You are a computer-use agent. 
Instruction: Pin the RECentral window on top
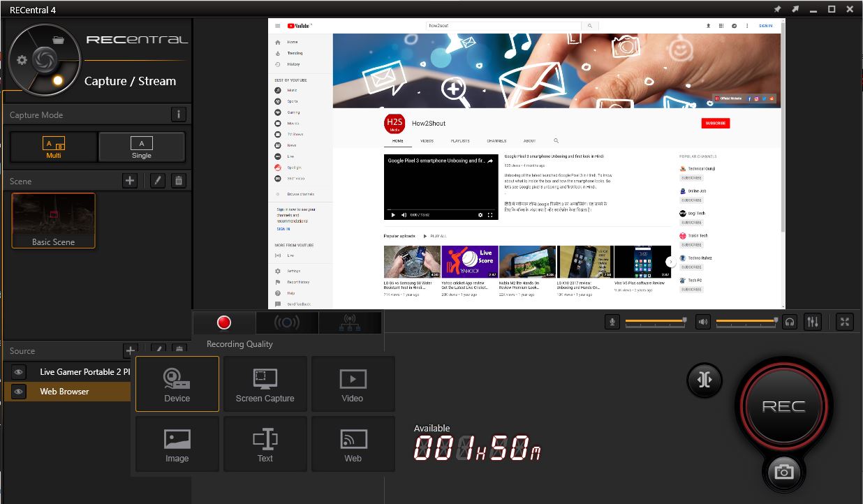coord(777,9)
